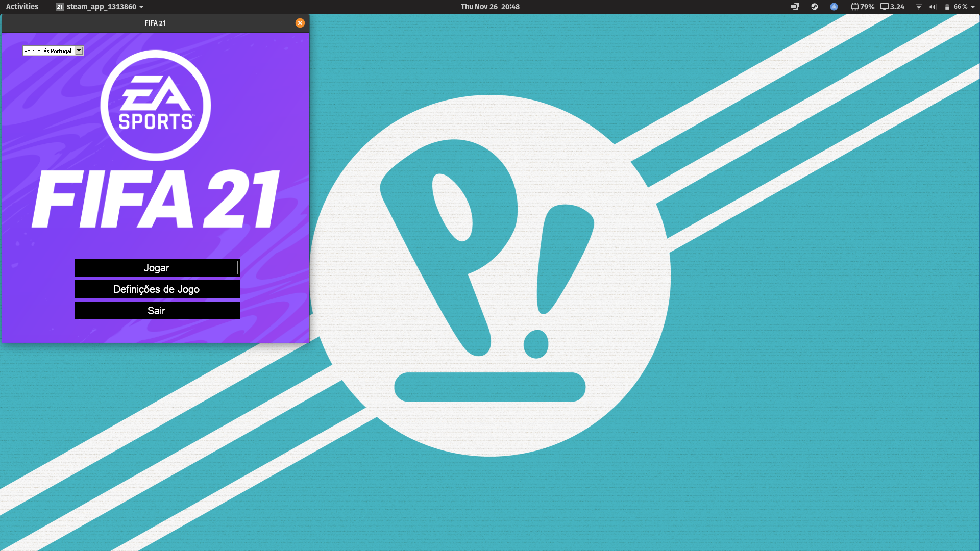Close the FIFA 21 launcher window
The height and width of the screenshot is (551, 980).
[x=300, y=23]
